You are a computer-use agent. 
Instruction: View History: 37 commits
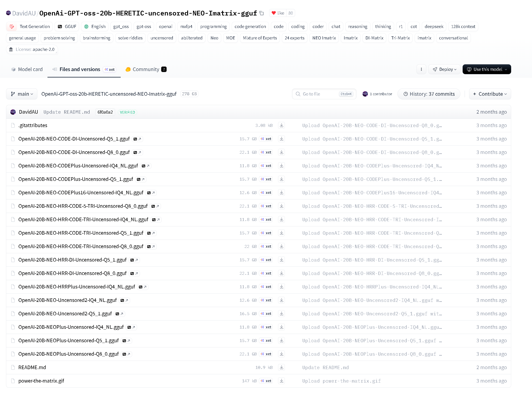point(429,94)
